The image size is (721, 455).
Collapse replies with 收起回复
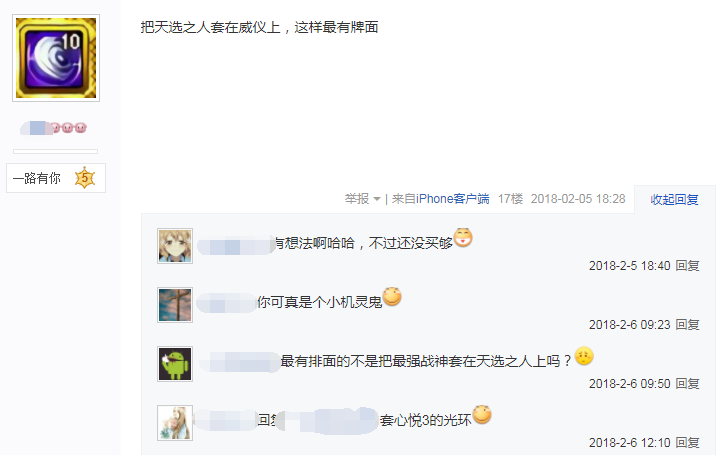coord(674,199)
